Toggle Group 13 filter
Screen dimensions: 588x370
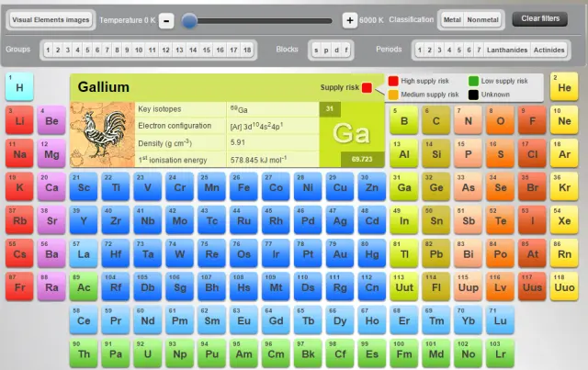[x=179, y=50]
